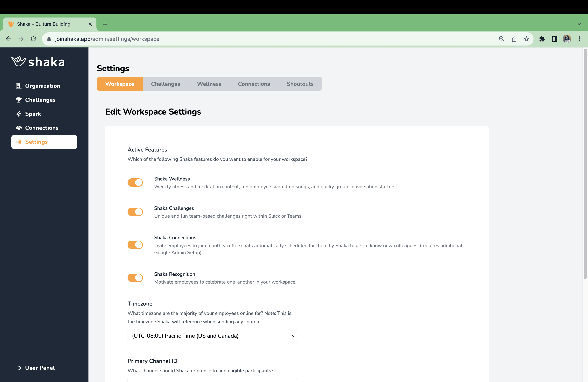The height and width of the screenshot is (382, 588).
Task: Open the Connections settings tab
Action: (254, 84)
